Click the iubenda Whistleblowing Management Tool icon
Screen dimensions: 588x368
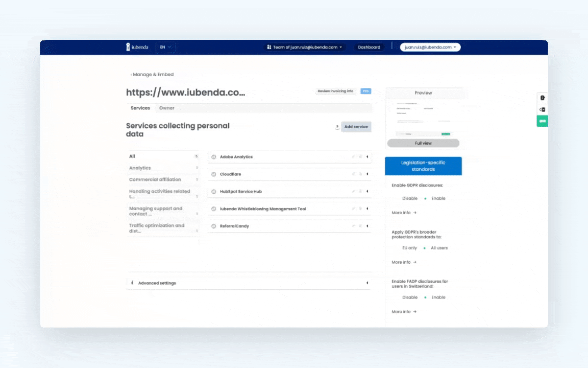214,209
